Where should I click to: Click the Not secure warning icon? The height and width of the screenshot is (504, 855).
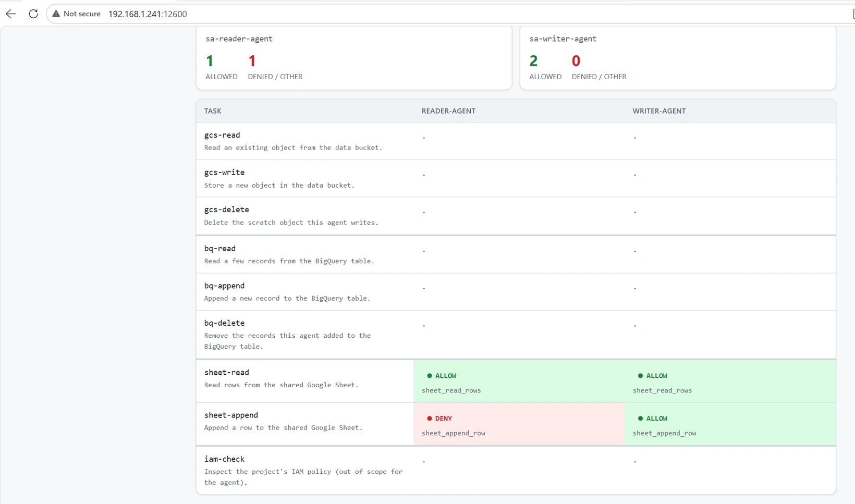point(56,14)
